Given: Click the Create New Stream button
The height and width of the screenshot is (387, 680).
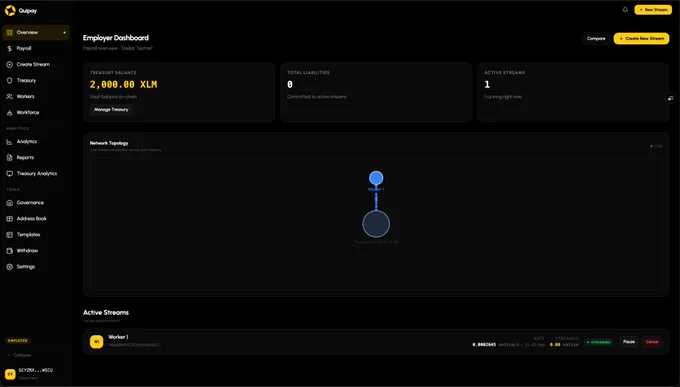Looking at the screenshot, I should coord(641,39).
